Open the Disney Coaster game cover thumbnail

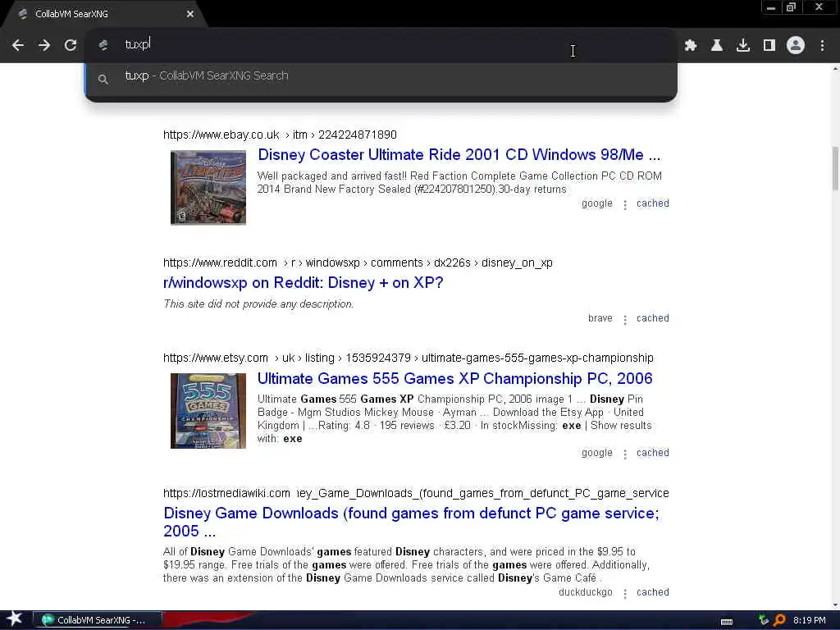tap(208, 188)
